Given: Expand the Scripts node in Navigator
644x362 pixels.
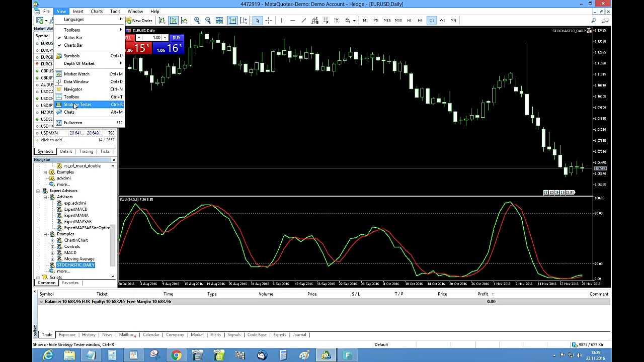Looking at the screenshot, I should pyautogui.click(x=38, y=278).
